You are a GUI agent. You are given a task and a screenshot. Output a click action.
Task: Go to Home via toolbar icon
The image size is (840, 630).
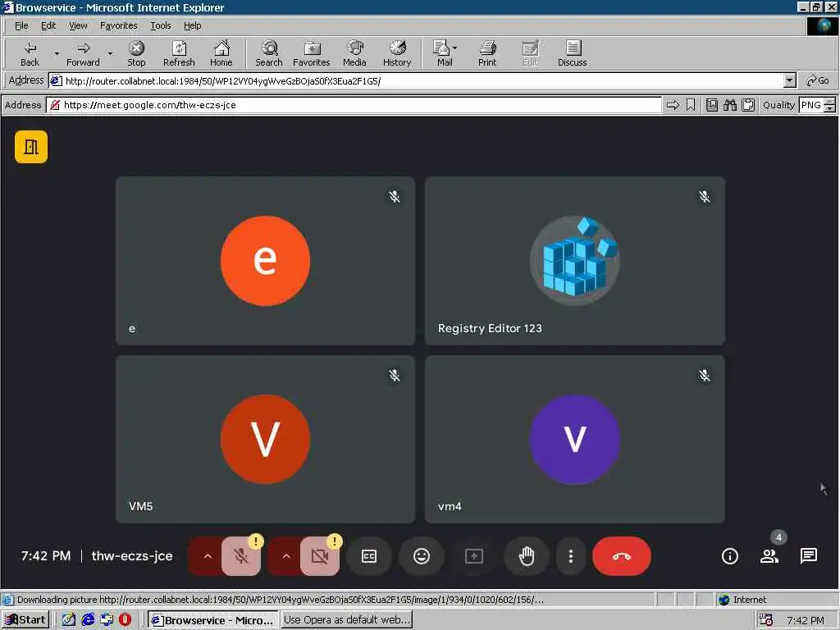(221, 53)
